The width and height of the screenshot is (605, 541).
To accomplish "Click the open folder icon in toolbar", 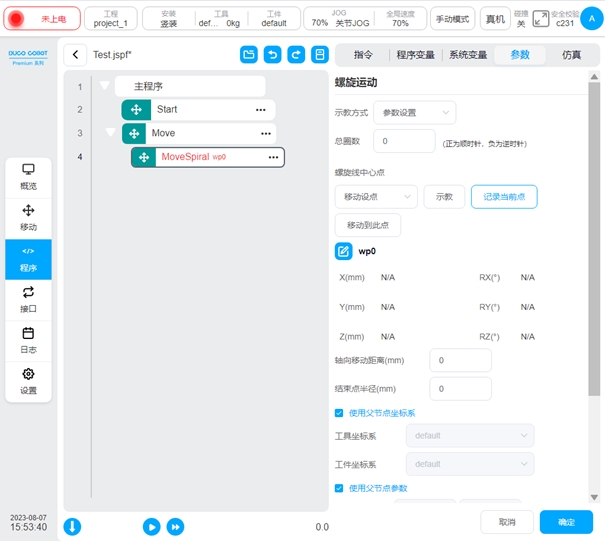I will 248,55.
